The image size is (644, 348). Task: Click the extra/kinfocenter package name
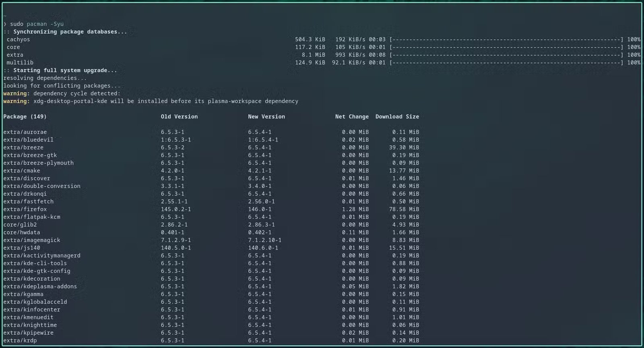click(32, 309)
